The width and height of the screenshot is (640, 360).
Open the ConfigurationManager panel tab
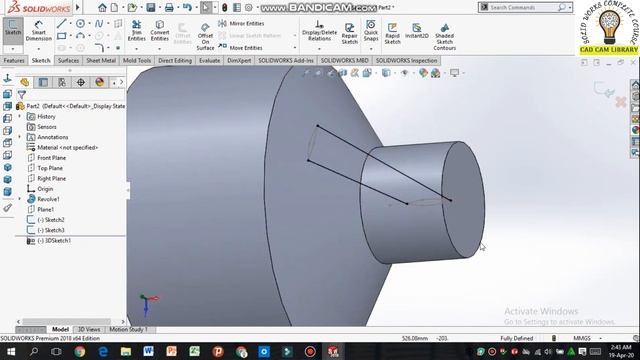click(x=62, y=82)
